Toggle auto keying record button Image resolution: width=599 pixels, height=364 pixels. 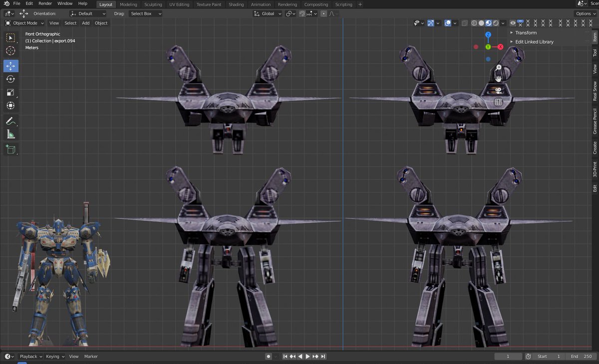(268, 357)
